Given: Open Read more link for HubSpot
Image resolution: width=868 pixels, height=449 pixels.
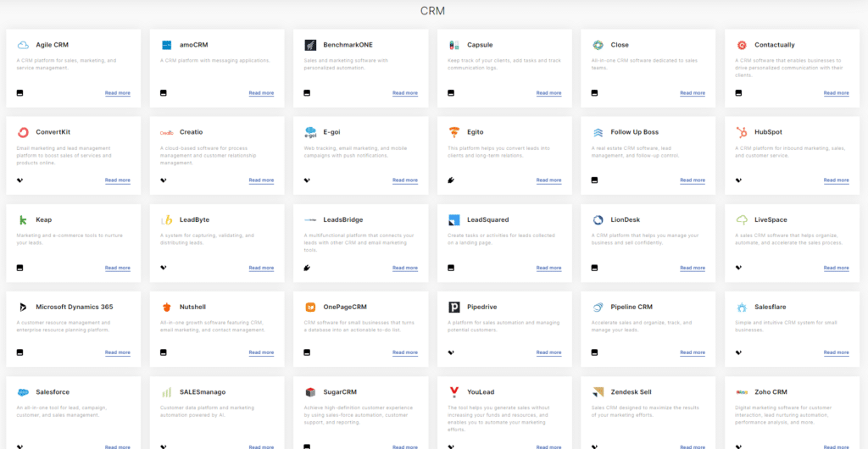Looking at the screenshot, I should 836,180.
